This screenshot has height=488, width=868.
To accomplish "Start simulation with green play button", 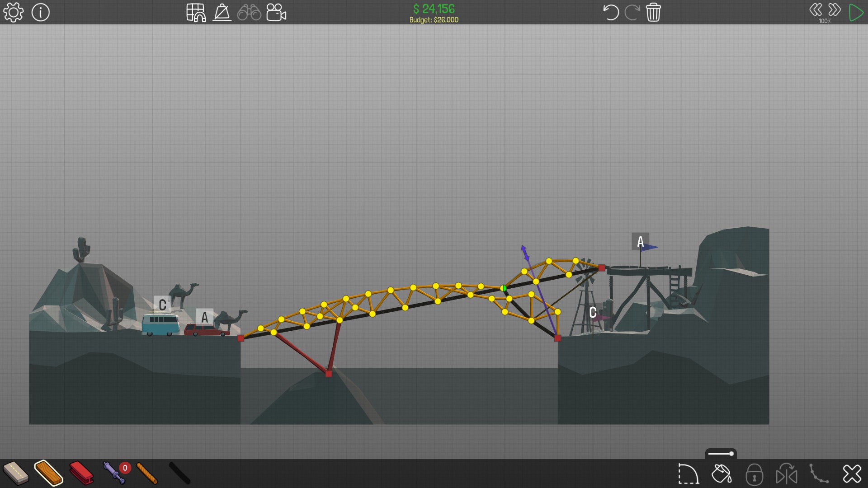I will click(x=855, y=12).
